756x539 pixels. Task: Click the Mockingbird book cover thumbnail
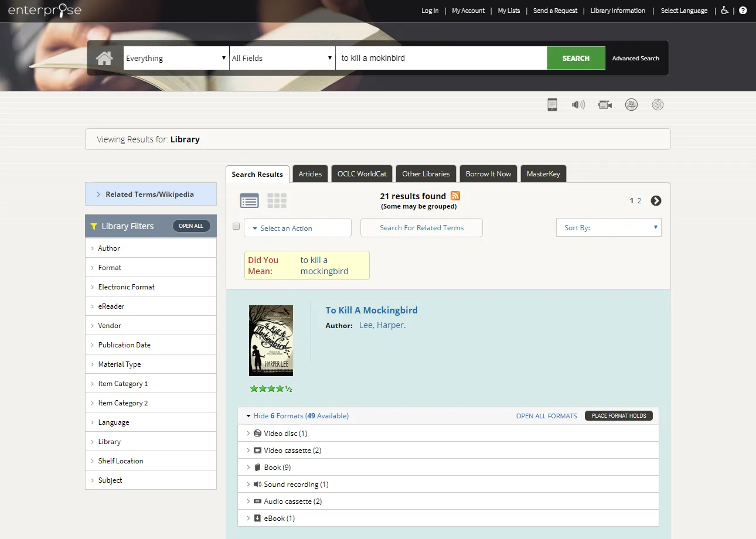pyautogui.click(x=271, y=340)
